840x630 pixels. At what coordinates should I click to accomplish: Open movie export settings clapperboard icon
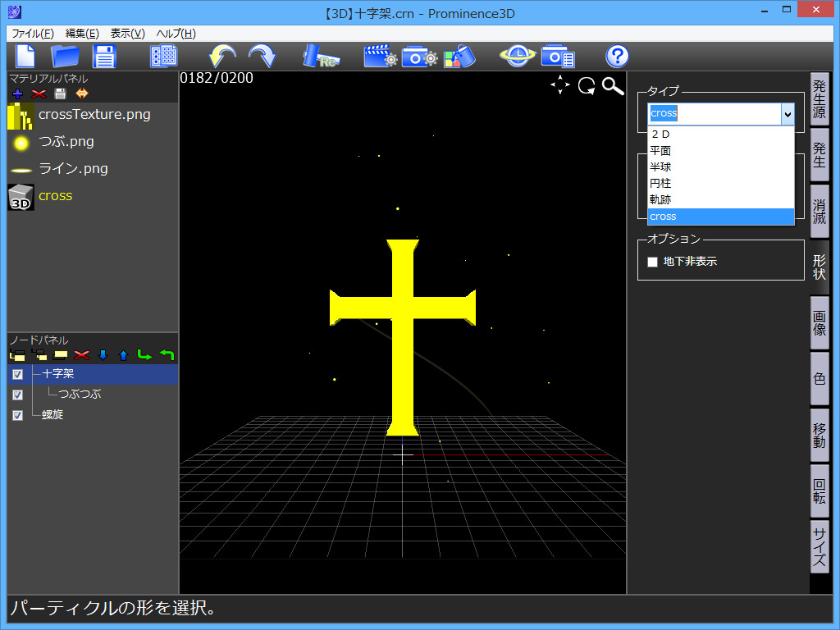(x=381, y=57)
